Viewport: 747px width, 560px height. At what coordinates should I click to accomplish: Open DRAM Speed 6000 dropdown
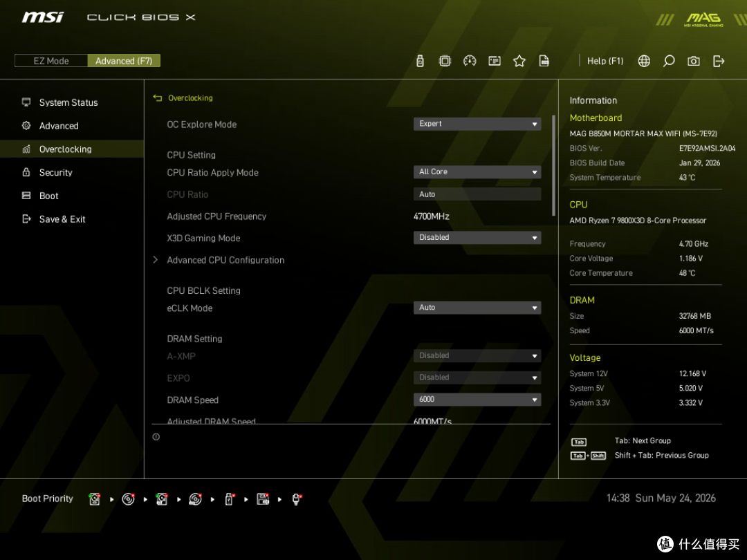(x=477, y=400)
